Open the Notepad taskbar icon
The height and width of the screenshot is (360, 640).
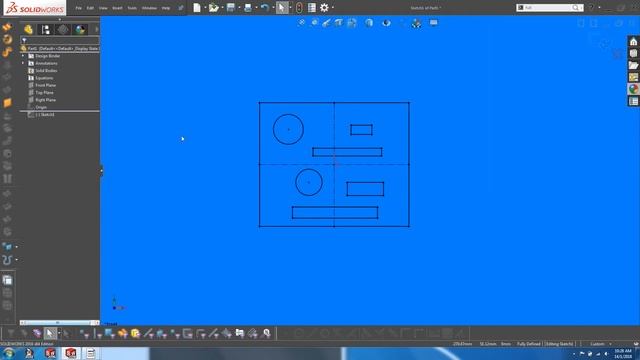point(91,353)
